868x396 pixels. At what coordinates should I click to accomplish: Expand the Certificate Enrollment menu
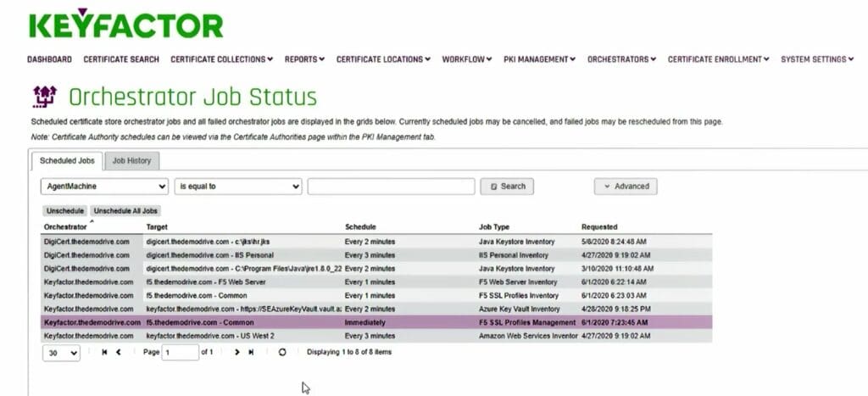click(719, 59)
